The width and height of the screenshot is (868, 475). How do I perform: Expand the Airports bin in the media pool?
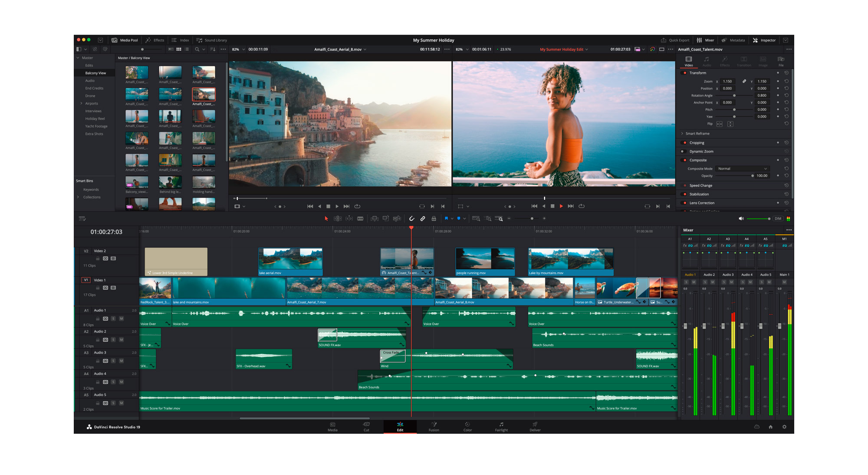[x=82, y=103]
